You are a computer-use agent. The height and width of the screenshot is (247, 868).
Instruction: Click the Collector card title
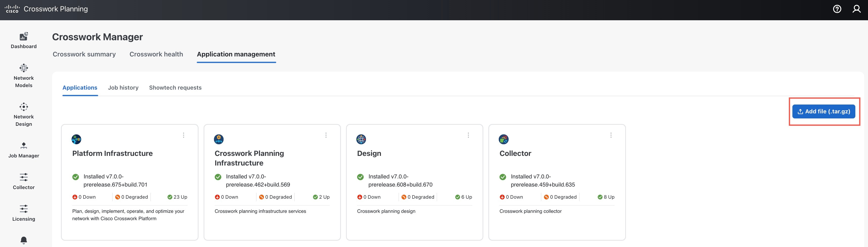515,153
